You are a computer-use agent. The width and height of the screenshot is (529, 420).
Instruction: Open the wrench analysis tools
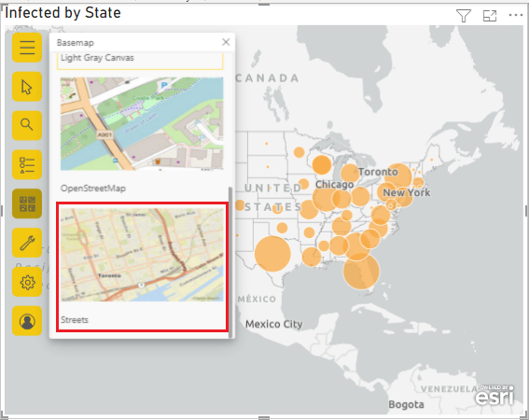[x=27, y=243]
